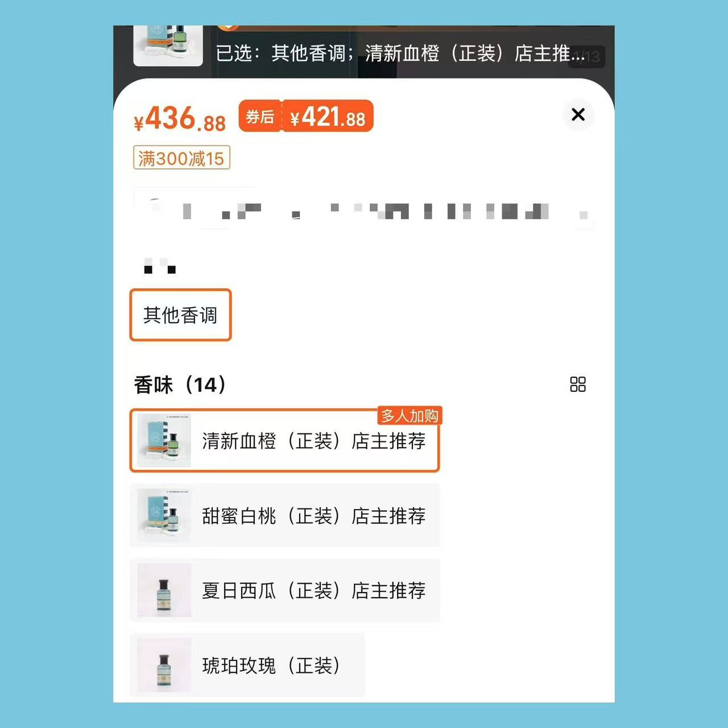Close the product options sheet
The width and height of the screenshot is (728, 728).
(x=578, y=114)
